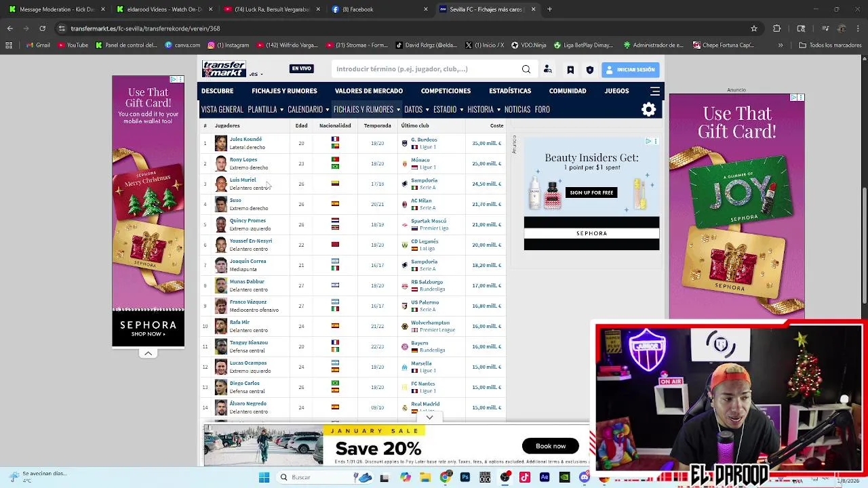
Task: Click the G. Burdeos club link
Action: click(x=424, y=140)
